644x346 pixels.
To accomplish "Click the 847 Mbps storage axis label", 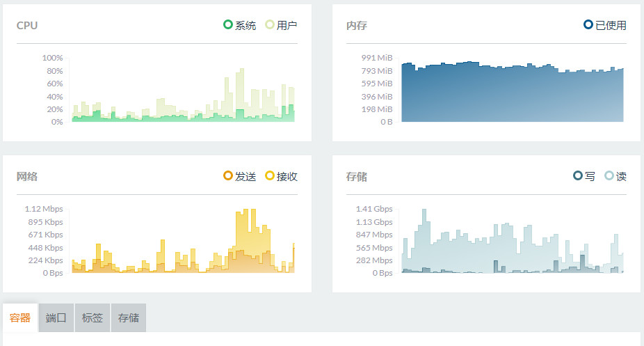I will pyautogui.click(x=374, y=235).
